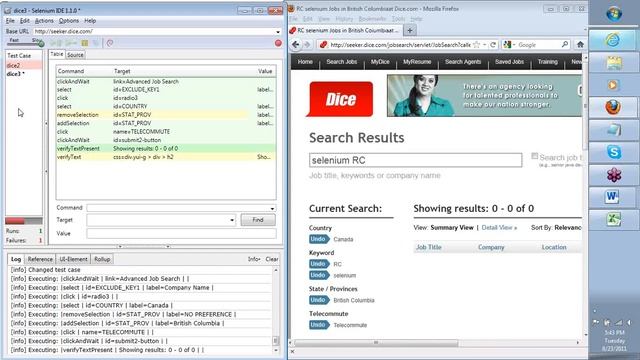Viewport: 640px width, 360px height.
Task: Click the Firefox Home icon
Action: [x=580, y=44]
